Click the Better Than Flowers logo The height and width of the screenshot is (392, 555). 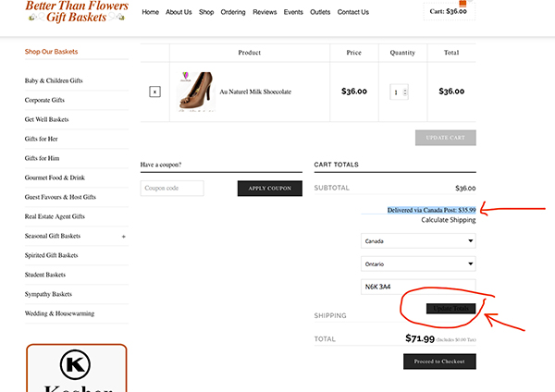point(78,12)
